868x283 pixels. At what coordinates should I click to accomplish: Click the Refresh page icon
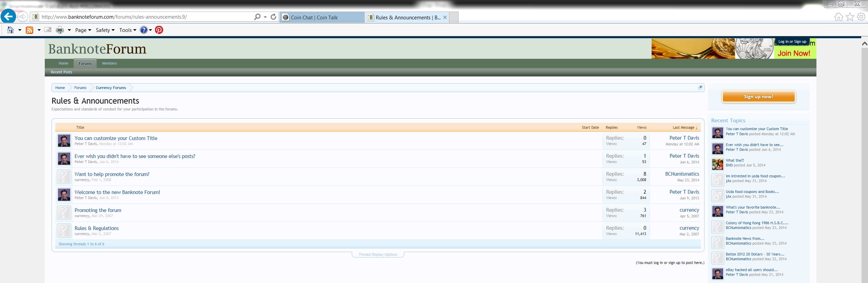pyautogui.click(x=273, y=17)
